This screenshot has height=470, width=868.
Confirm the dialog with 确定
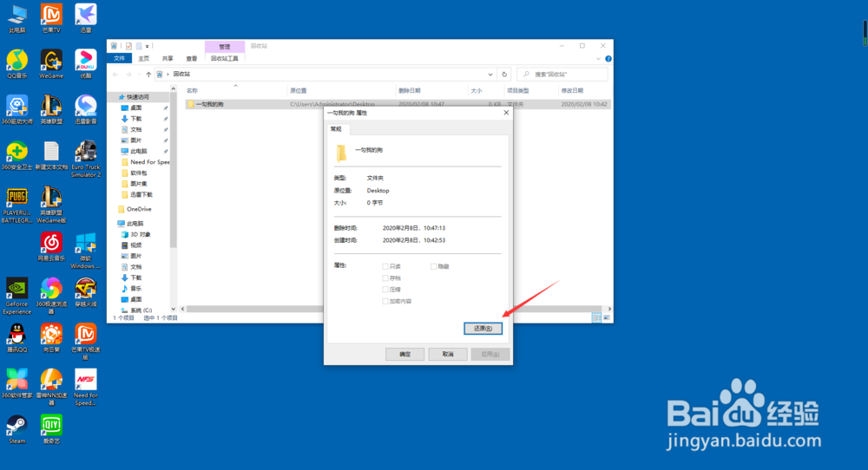[404, 354]
